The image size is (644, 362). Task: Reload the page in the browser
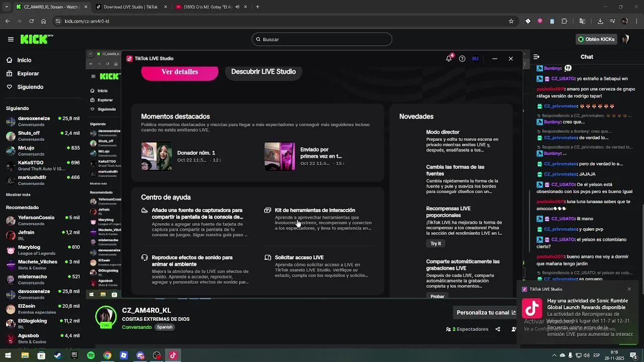point(31,21)
